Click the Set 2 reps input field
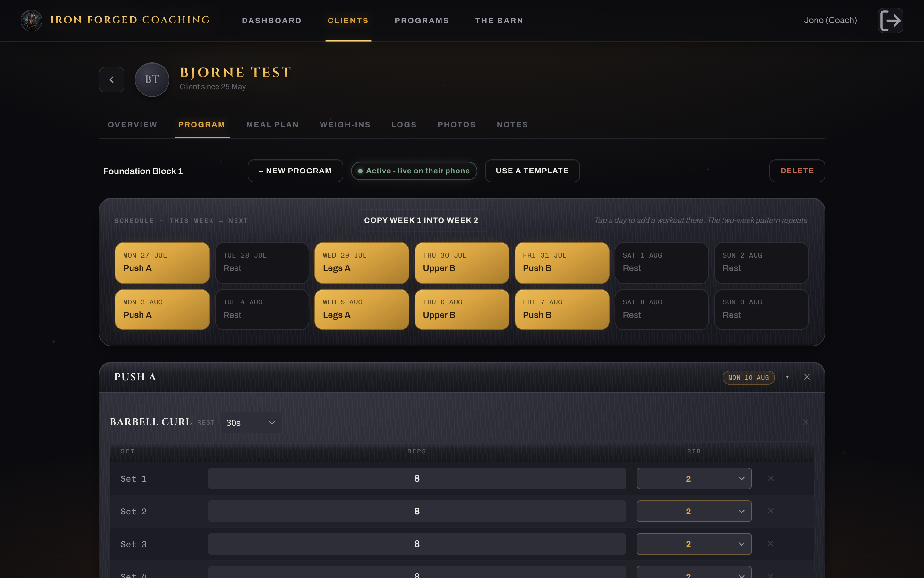This screenshot has height=578, width=924. pos(416,511)
